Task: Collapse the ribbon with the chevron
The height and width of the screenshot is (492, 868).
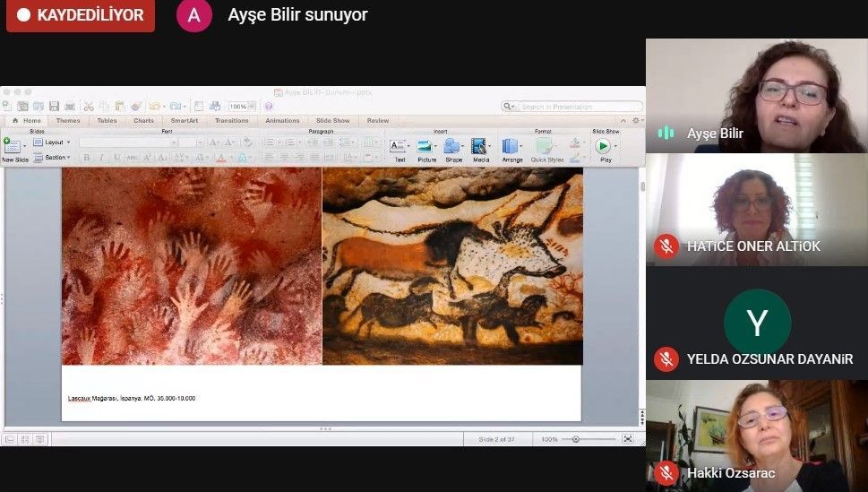Action: tap(623, 120)
